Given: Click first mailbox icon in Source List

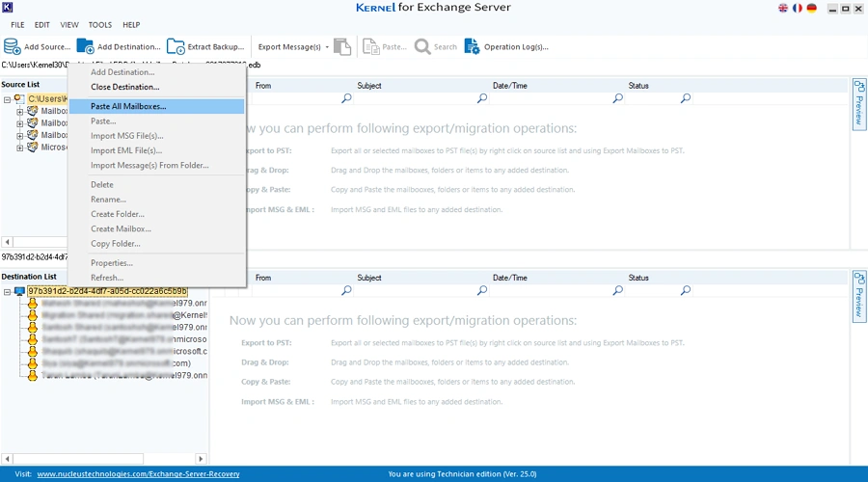Looking at the screenshot, I should (x=33, y=111).
